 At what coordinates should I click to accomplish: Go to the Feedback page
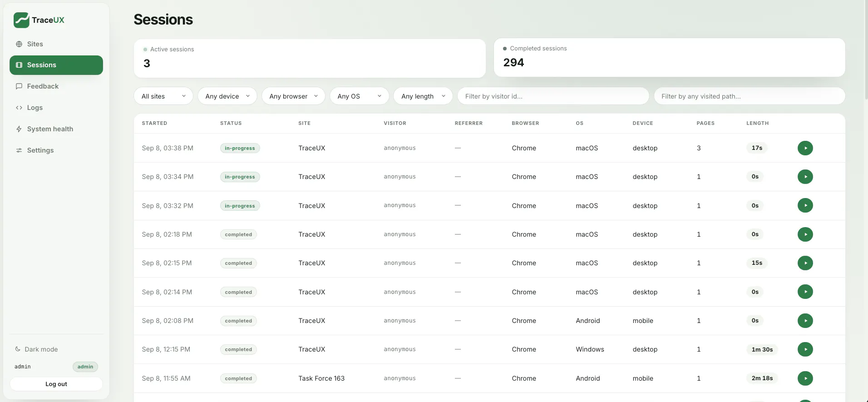(56, 86)
